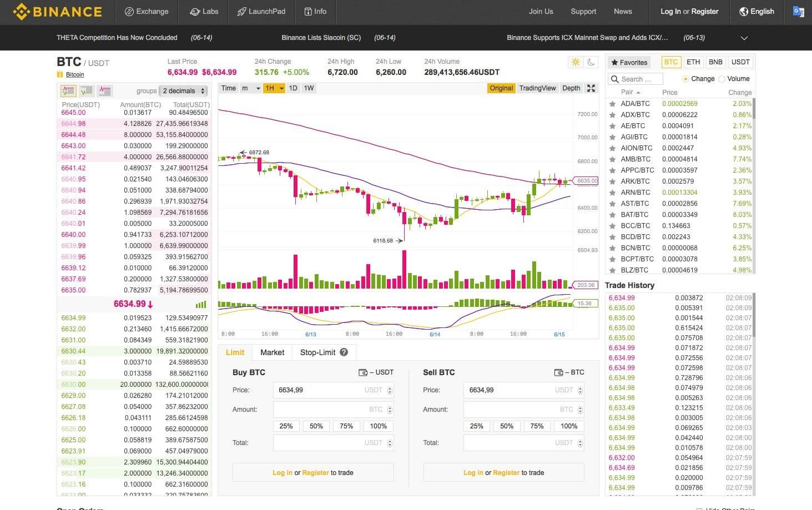812x510 pixels.
Task: Click the yellow Bitcoin info icon
Action: click(x=60, y=74)
